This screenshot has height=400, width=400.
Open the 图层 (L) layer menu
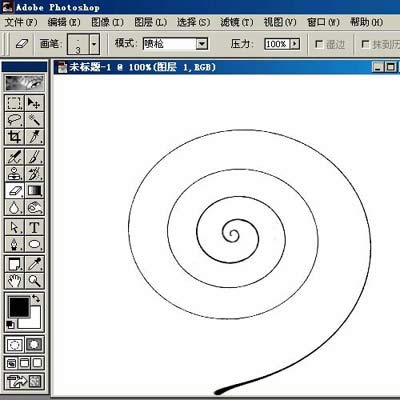click(x=150, y=22)
